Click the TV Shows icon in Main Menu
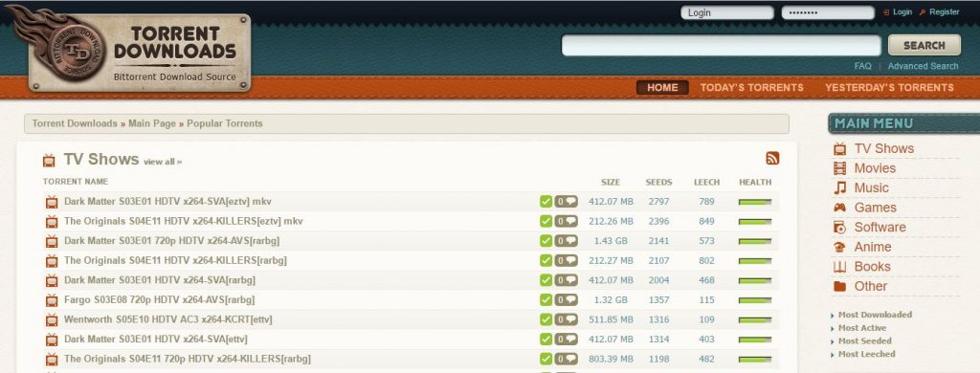This screenshot has height=373, width=980. pos(840,148)
